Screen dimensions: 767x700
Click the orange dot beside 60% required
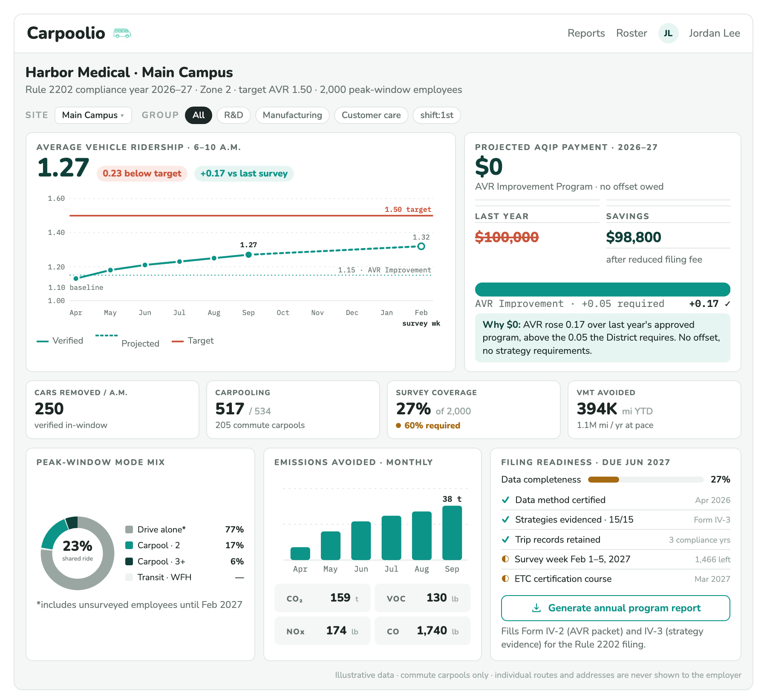(x=398, y=425)
